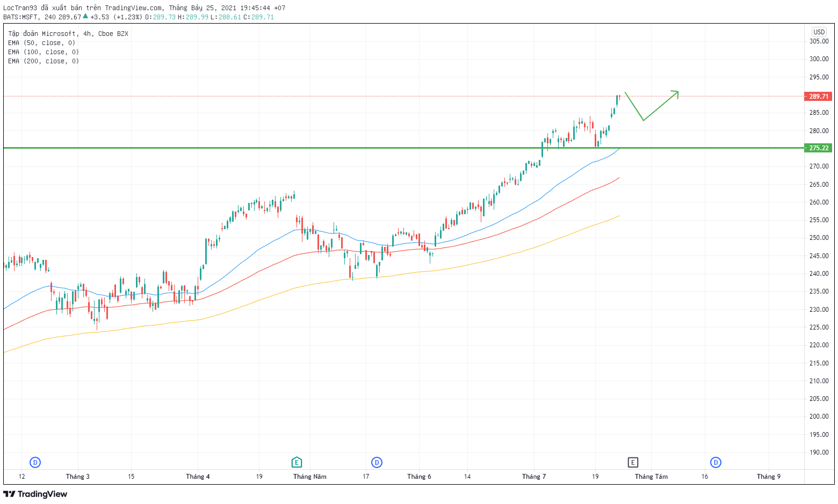
Task: Click the (+1.23%) percent change
Action: 128,17
